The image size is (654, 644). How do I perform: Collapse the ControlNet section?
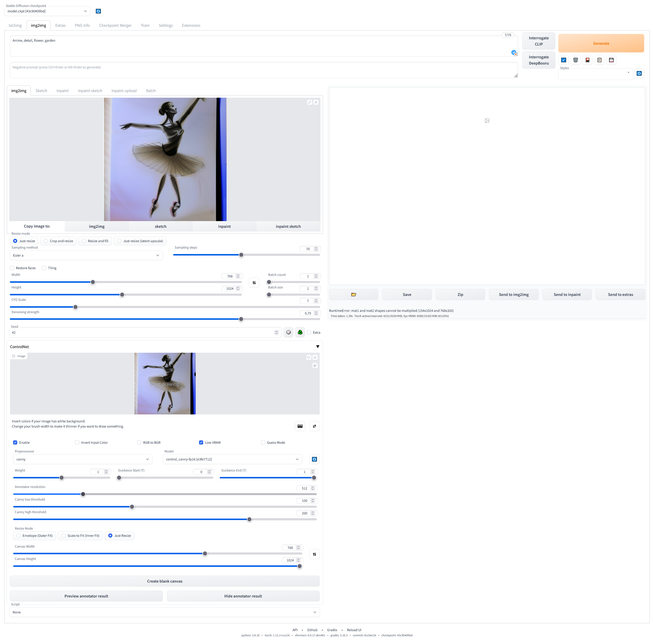317,347
